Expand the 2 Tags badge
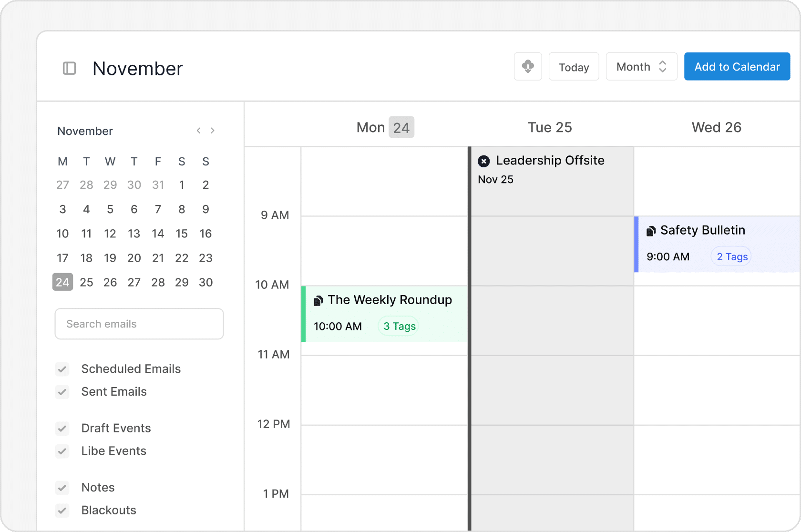Viewport: 801px width, 532px height. pyautogui.click(x=731, y=256)
